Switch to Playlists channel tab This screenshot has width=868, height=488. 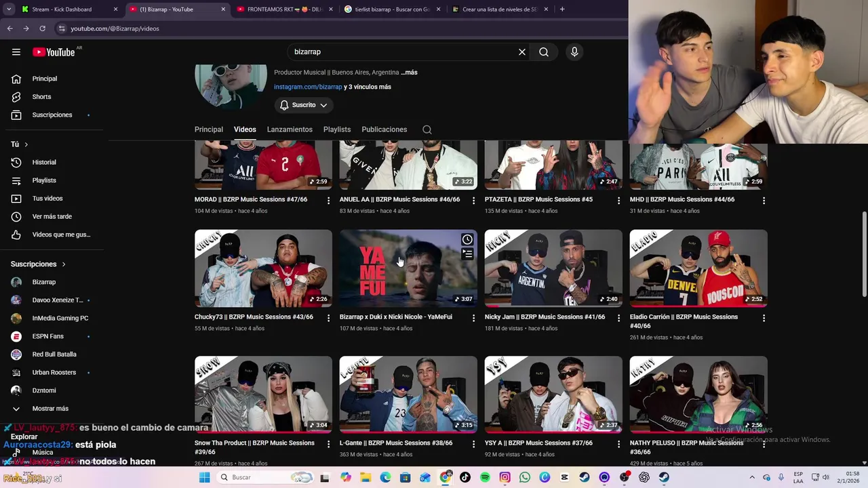point(337,129)
